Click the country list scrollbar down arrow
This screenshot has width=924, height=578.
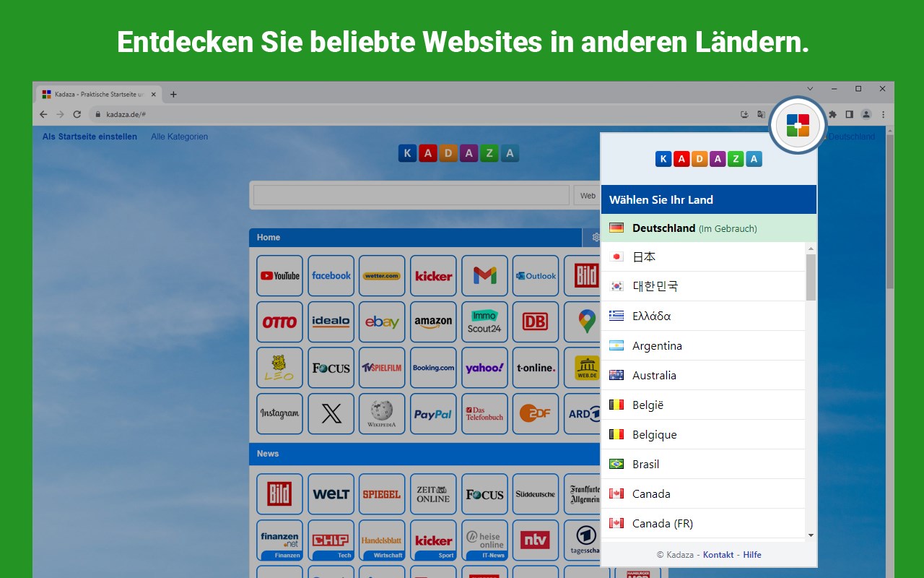pos(811,535)
